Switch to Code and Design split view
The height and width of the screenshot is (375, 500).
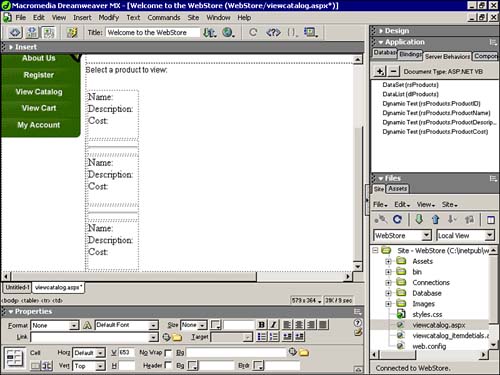point(32,32)
